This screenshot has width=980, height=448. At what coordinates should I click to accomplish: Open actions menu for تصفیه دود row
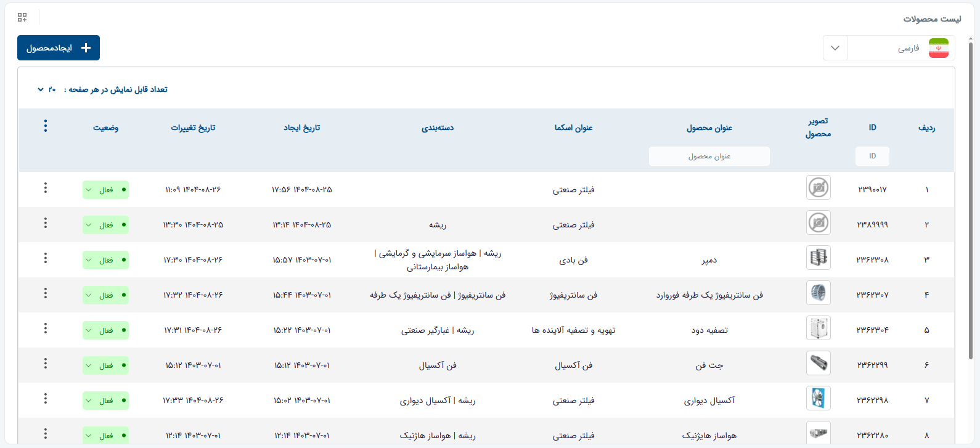[46, 328]
